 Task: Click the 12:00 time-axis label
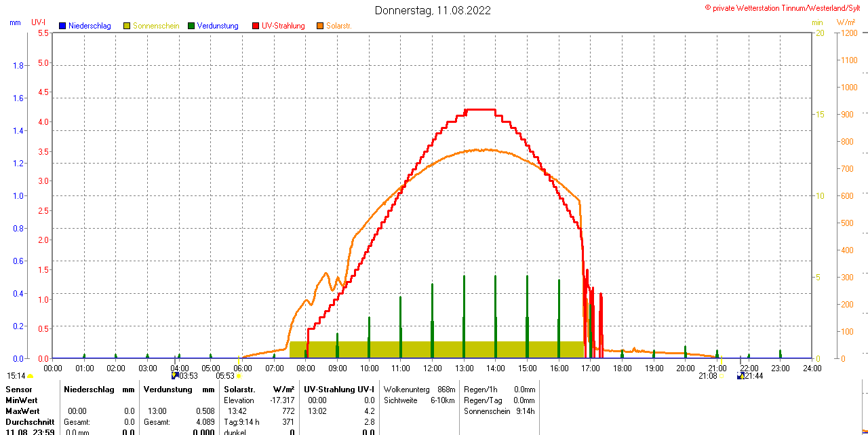pos(432,368)
